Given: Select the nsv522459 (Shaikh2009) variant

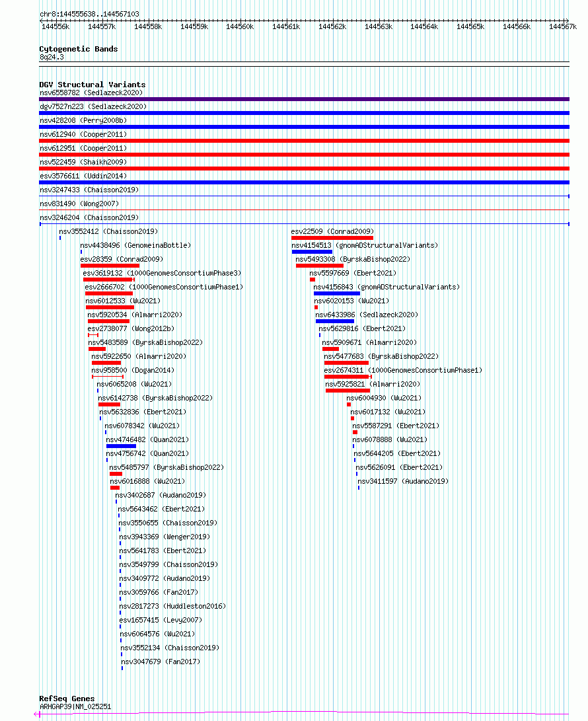Looking at the screenshot, I should click(83, 162).
